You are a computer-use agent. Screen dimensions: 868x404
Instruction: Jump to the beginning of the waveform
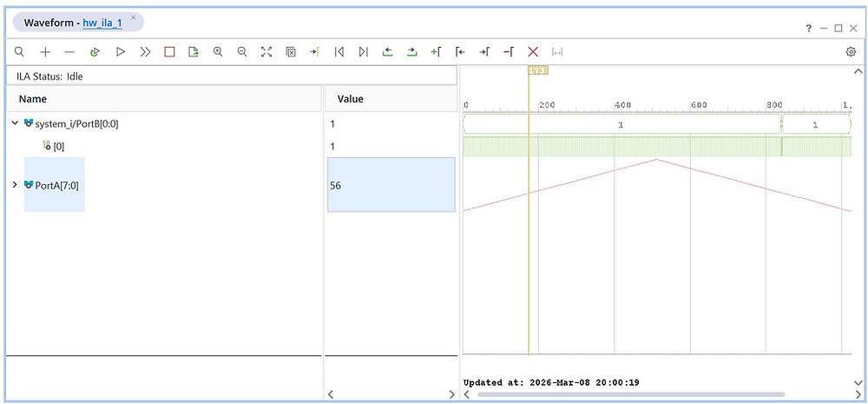[x=339, y=51]
